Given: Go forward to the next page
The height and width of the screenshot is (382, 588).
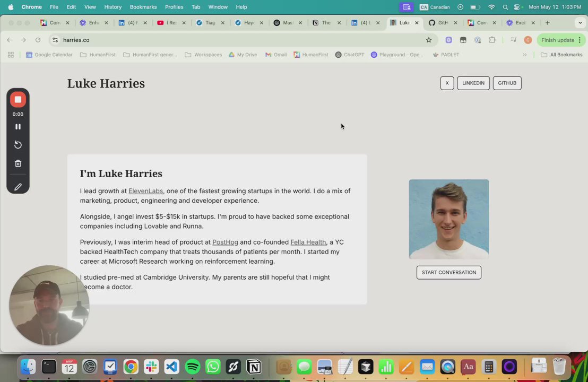Looking at the screenshot, I should pos(23,40).
